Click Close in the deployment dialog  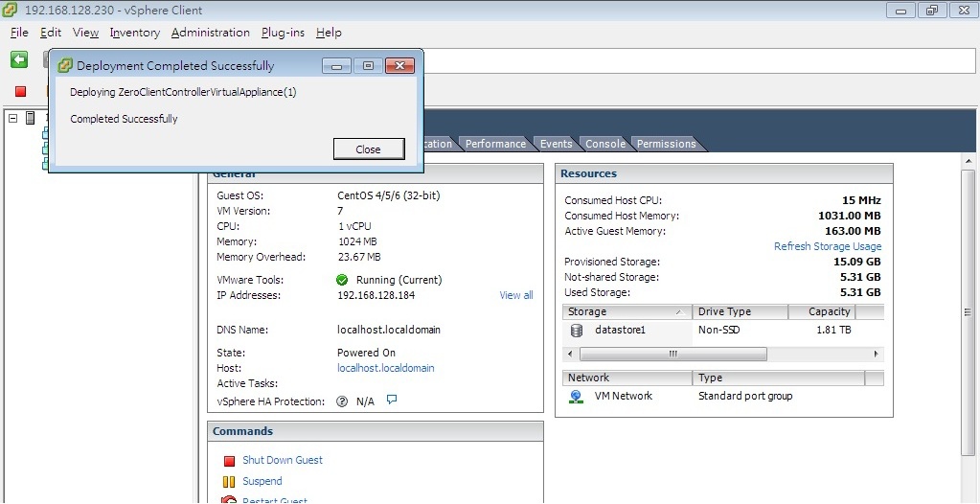click(369, 149)
